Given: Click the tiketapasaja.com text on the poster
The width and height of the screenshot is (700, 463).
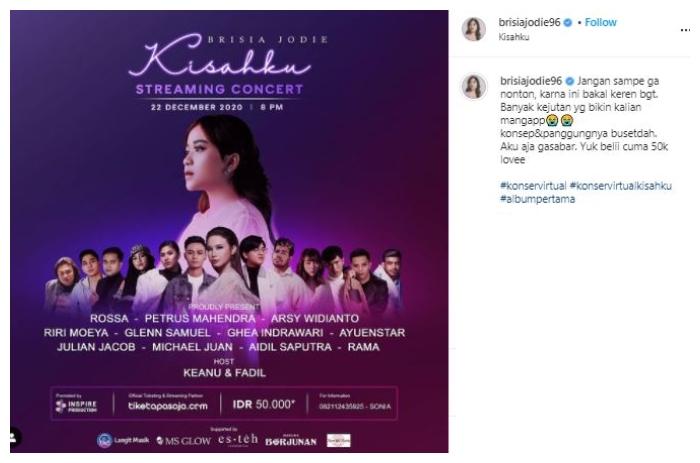Looking at the screenshot, I should pos(168,406).
